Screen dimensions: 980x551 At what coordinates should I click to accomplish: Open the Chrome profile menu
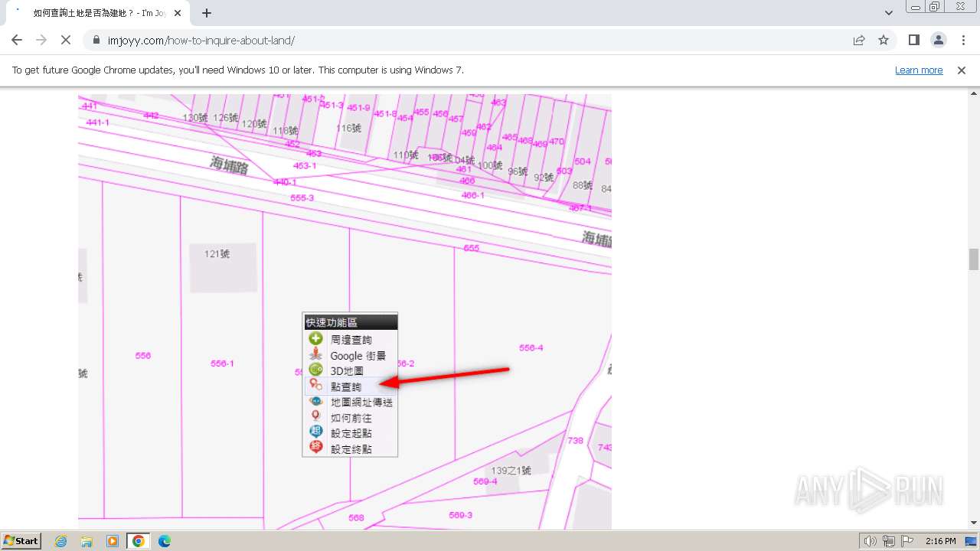(939, 40)
